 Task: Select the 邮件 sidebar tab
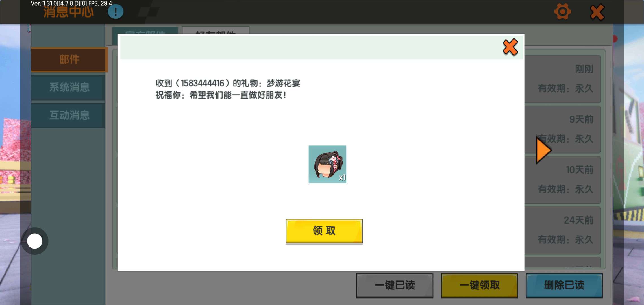(x=69, y=60)
